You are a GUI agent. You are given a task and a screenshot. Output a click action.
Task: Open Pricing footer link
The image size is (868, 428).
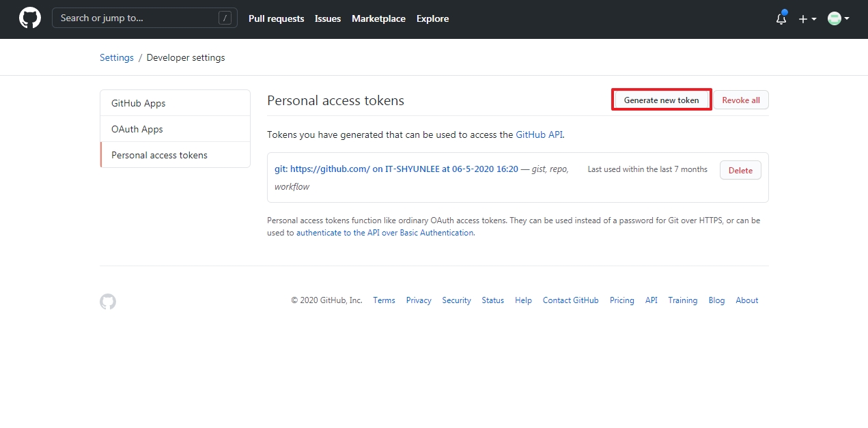(621, 300)
